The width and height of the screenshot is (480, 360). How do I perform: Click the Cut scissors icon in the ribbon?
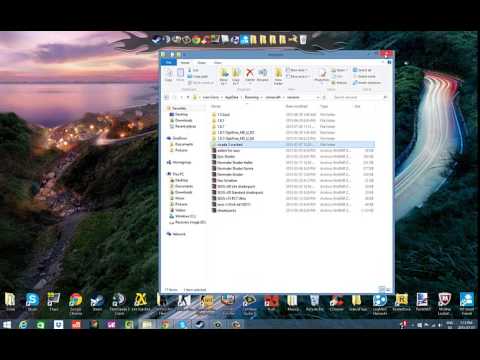pos(190,70)
